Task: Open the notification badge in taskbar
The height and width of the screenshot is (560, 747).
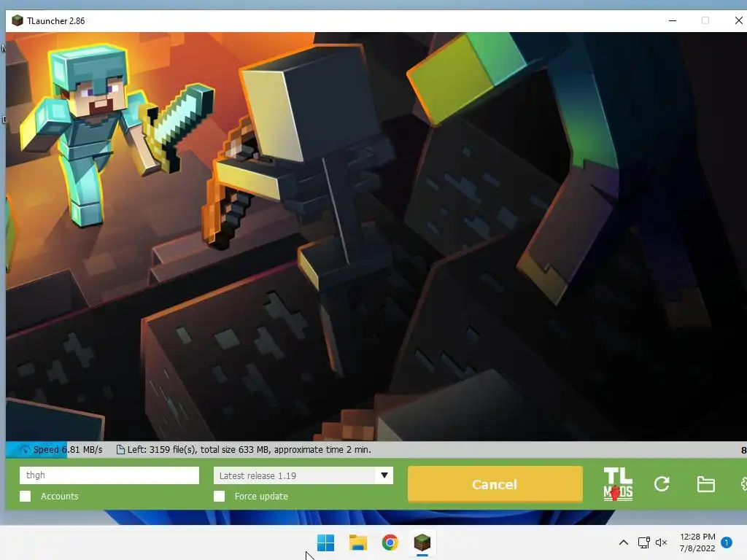Action: 727,542
